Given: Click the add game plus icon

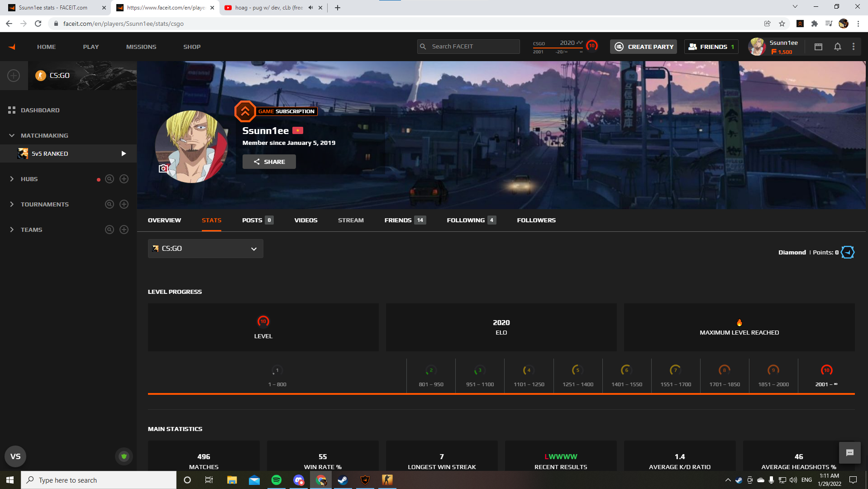Looking at the screenshot, I should 14,76.
